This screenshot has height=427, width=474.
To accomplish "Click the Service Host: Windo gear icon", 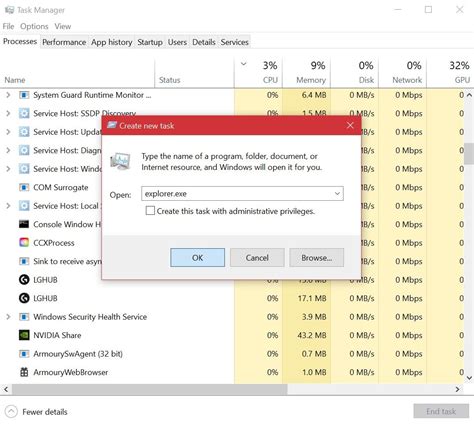I will tap(24, 169).
